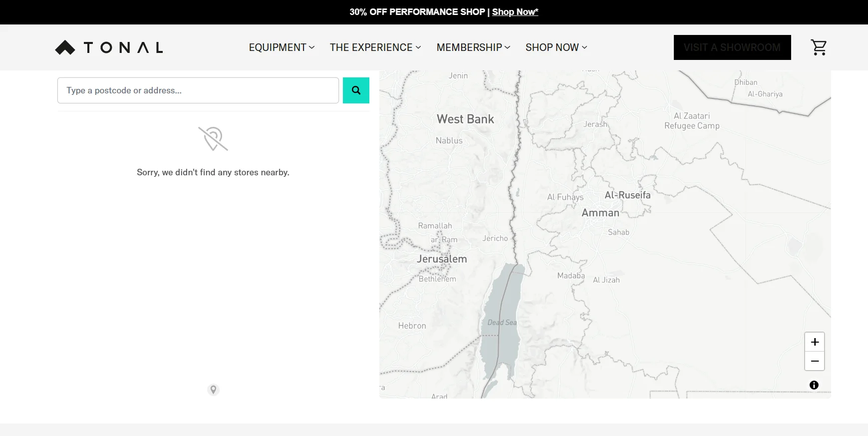
Task: Open The Experience dropdown
Action: 375,47
